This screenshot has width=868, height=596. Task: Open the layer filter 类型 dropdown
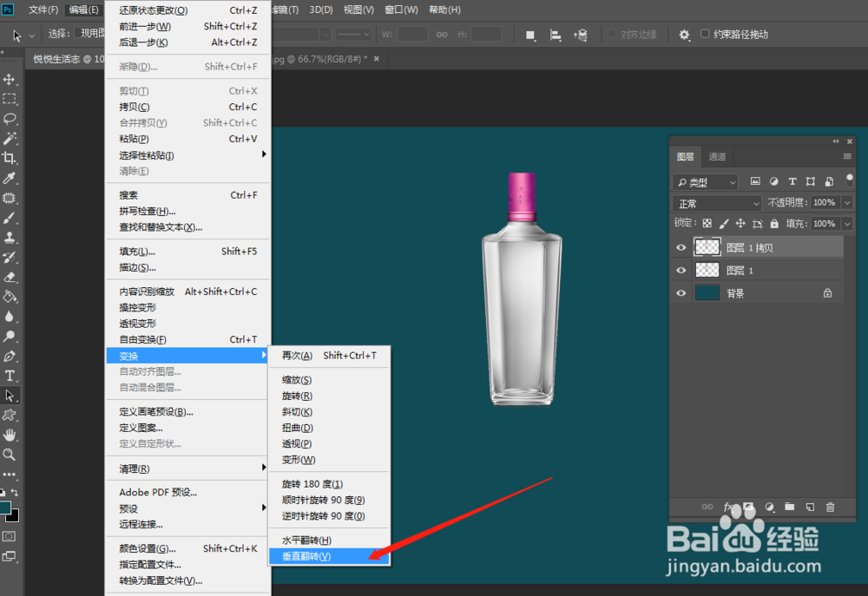pyautogui.click(x=705, y=181)
